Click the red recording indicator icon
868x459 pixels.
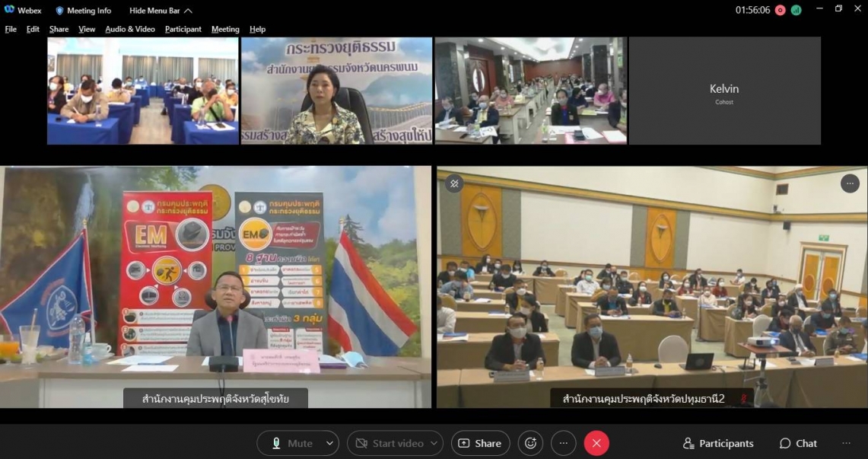[781, 11]
